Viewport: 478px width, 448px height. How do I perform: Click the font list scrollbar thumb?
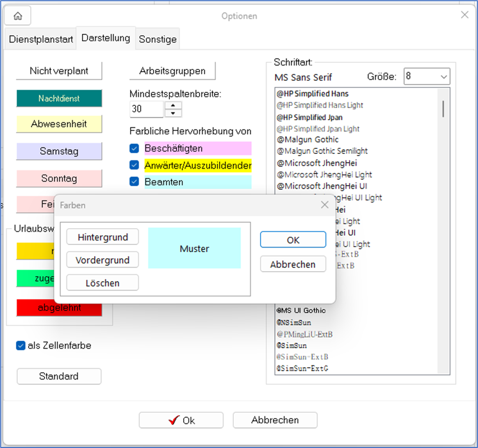pyautogui.click(x=443, y=109)
